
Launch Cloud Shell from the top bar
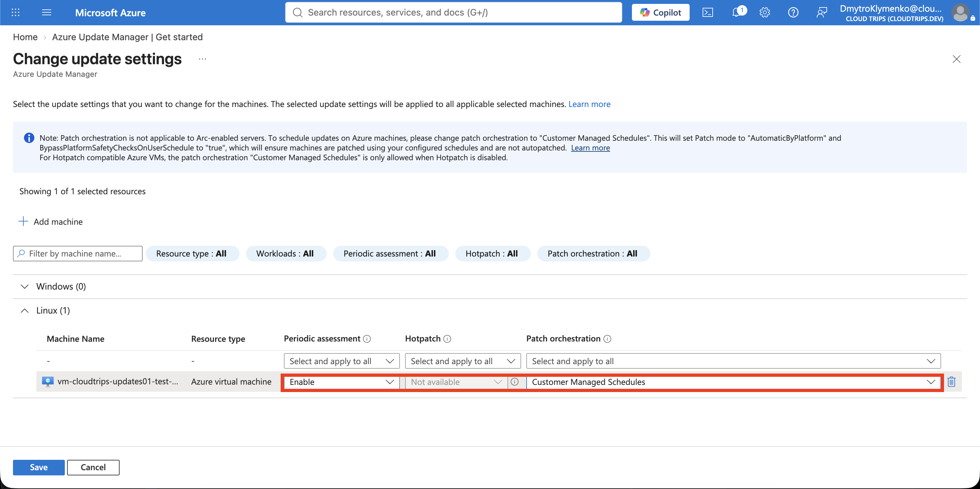(x=707, y=13)
